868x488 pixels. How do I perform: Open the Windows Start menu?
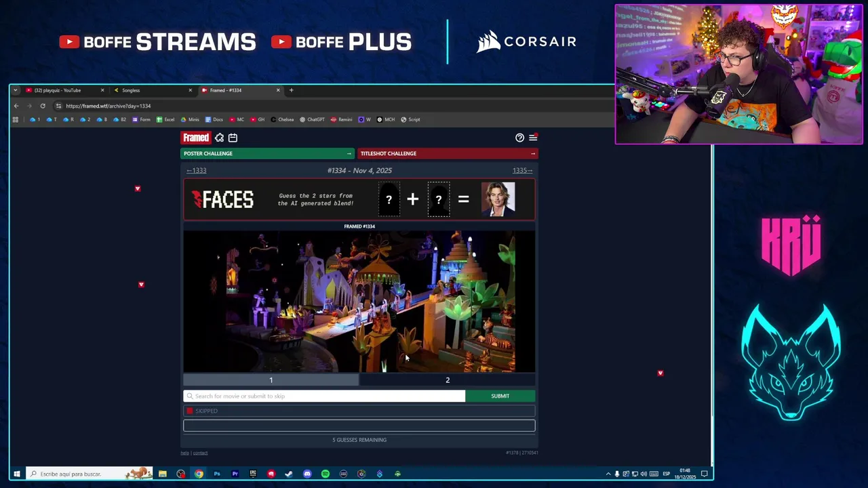pyautogui.click(x=16, y=474)
